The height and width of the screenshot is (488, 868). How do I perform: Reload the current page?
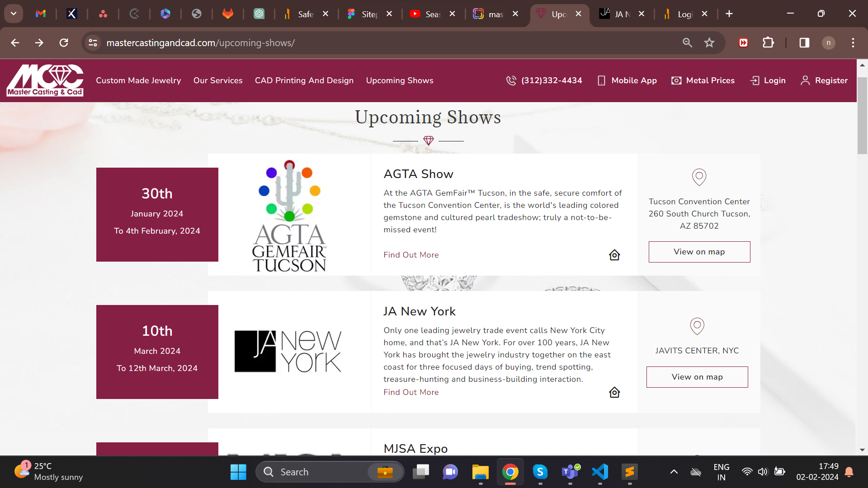click(64, 42)
